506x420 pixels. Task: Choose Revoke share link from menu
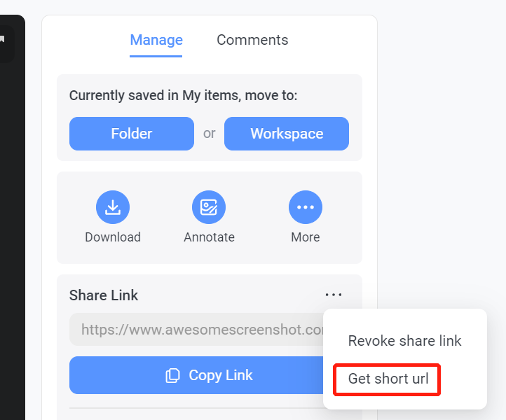tap(404, 341)
